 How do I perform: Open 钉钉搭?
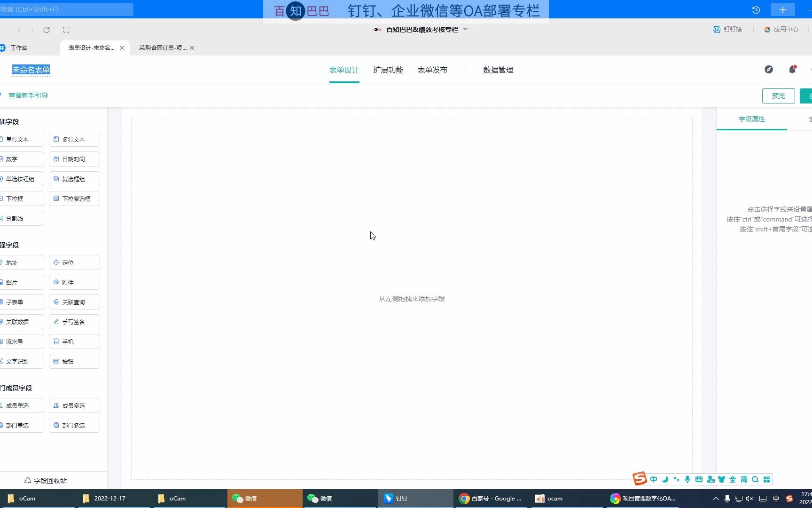click(727, 29)
